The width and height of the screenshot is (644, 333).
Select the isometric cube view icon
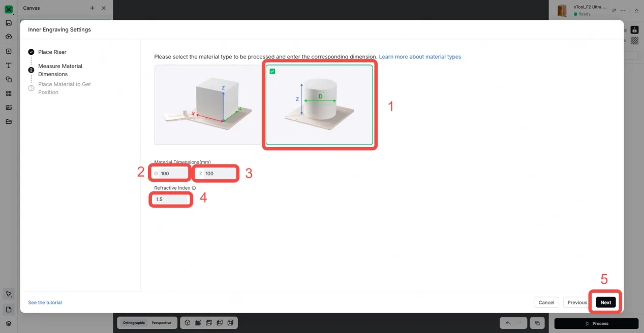188,323
